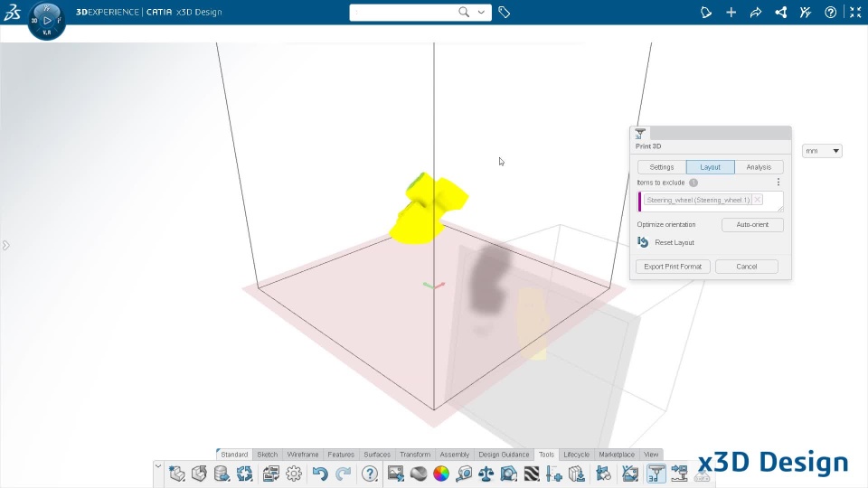Open the three-dot menu in Print 3D
Viewport: 868px width, 488px height.
click(778, 182)
